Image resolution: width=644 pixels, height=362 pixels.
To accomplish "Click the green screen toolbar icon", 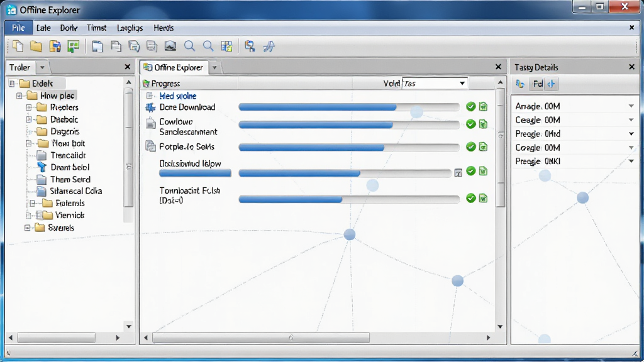I will click(74, 46).
